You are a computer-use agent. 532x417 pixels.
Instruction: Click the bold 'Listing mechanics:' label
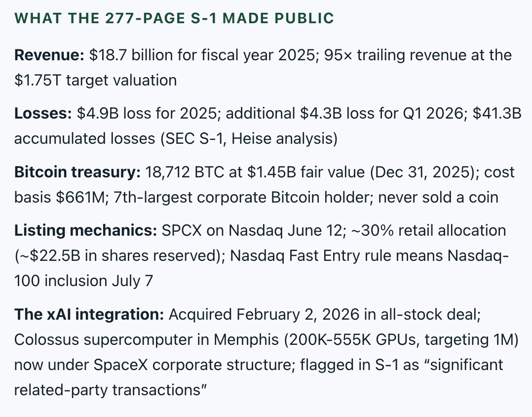point(85,231)
